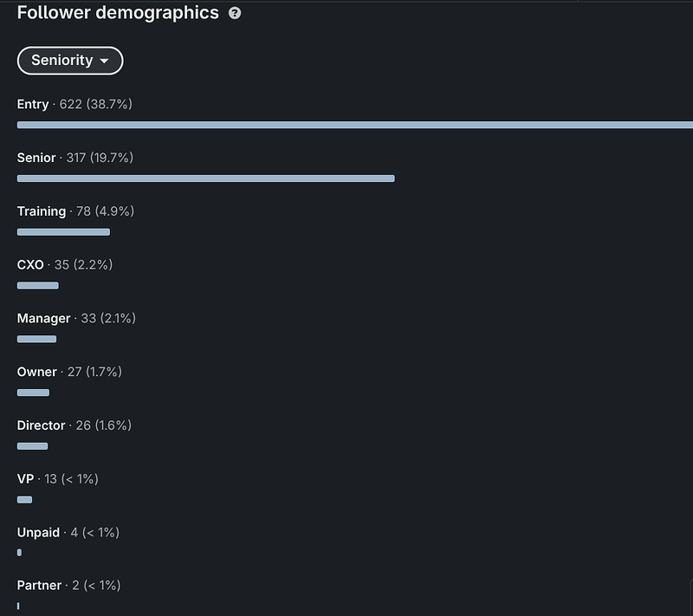The height and width of the screenshot is (616, 693).
Task: Click the Training 4.9% bar
Action: (x=63, y=232)
